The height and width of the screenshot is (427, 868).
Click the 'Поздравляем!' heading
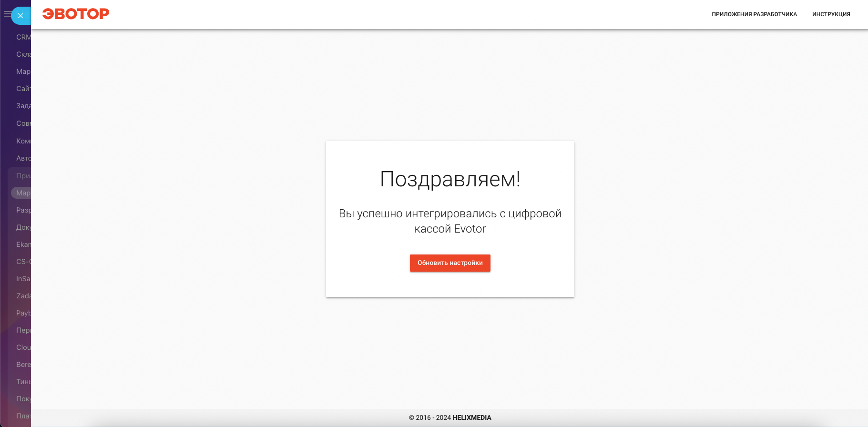[450, 179]
